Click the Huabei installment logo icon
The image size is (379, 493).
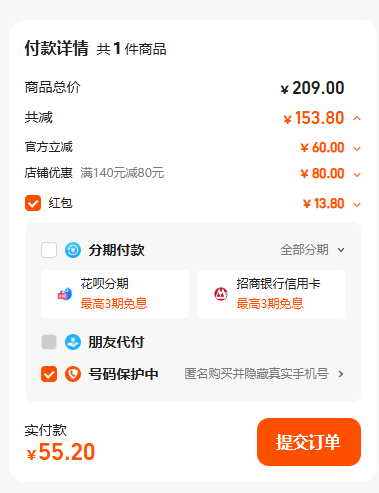(65, 294)
